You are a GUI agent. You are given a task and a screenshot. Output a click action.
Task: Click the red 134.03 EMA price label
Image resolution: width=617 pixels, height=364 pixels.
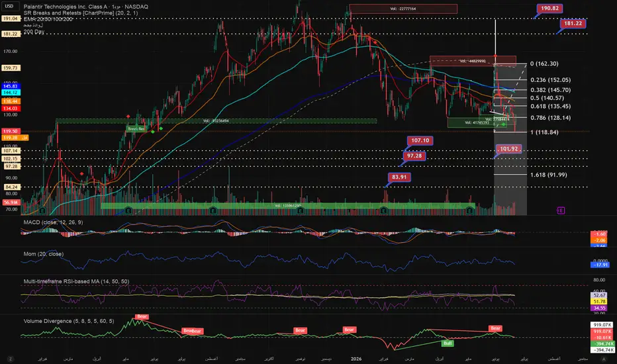pyautogui.click(x=11, y=109)
